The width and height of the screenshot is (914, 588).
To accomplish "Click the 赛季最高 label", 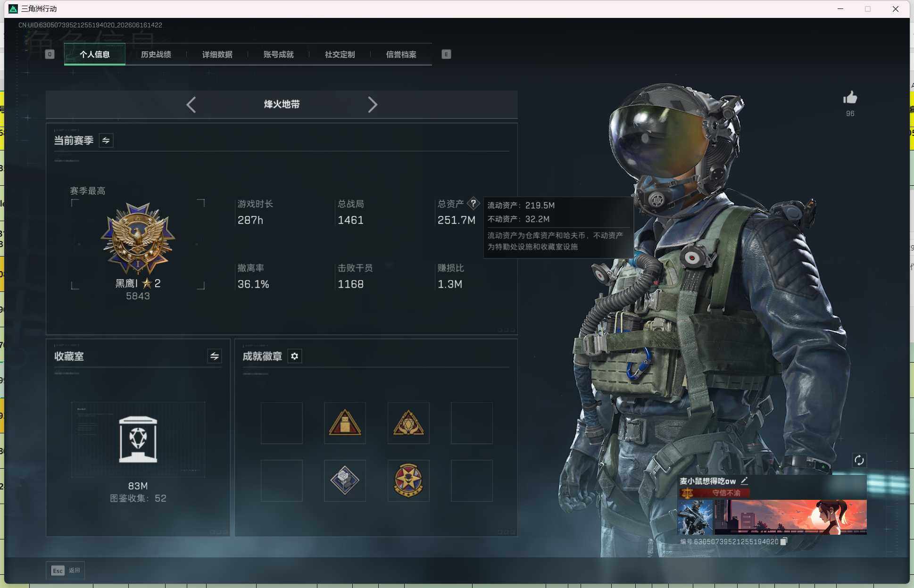I will [88, 191].
